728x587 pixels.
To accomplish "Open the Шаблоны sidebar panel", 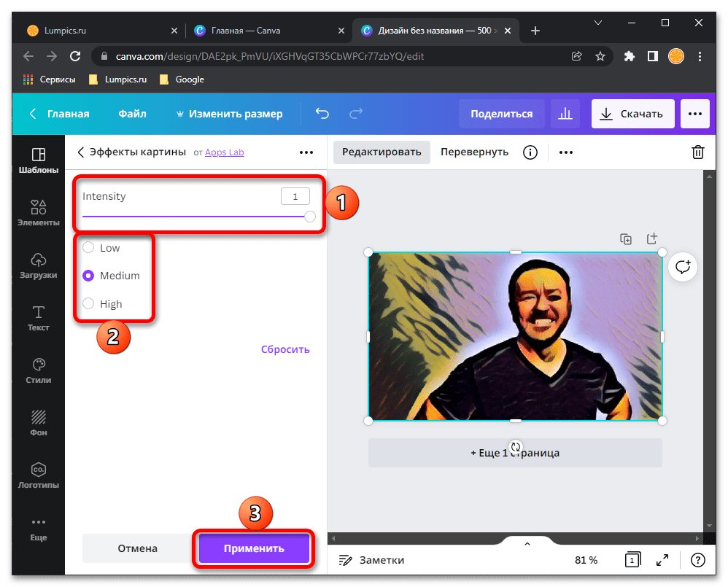I will coord(39,160).
